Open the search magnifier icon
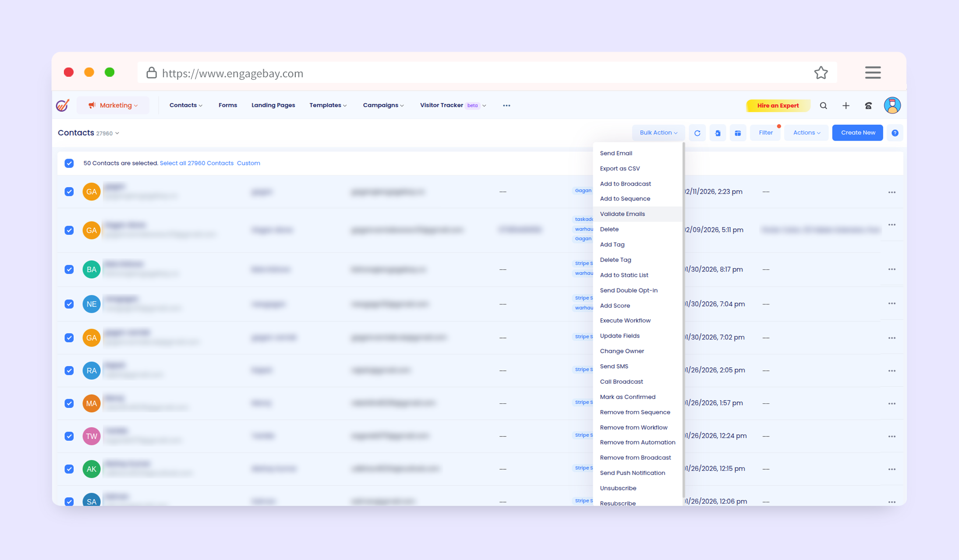Viewport: 959px width, 560px height. click(x=823, y=106)
